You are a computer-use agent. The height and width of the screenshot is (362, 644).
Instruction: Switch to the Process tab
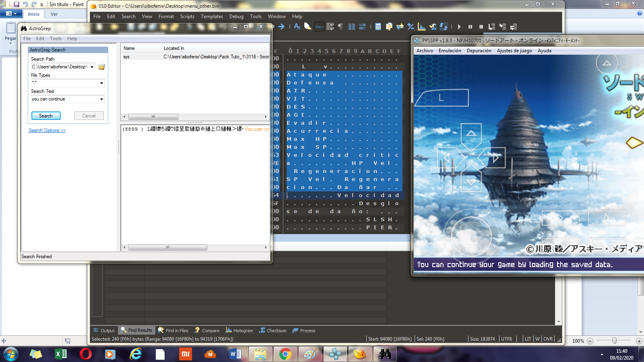[x=304, y=331]
